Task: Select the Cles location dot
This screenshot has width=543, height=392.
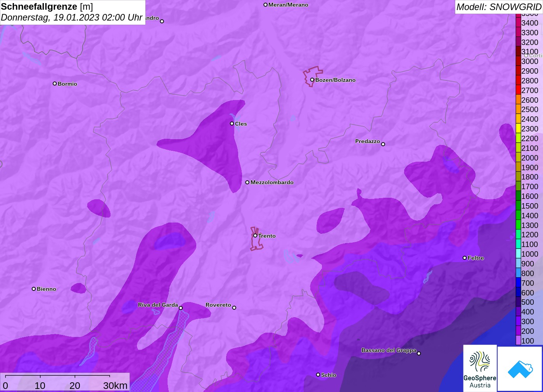Action: pos(232,124)
